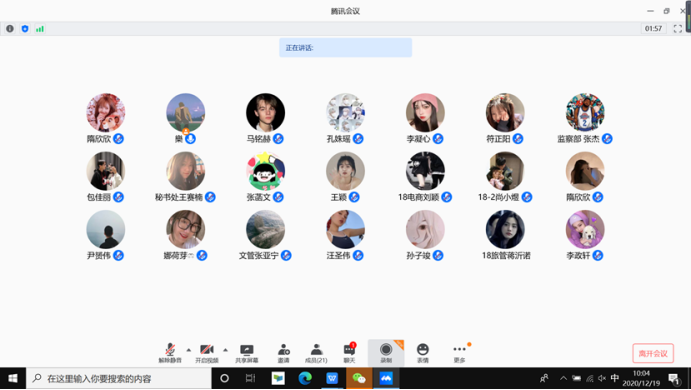Image resolution: width=691 pixels, height=390 pixels.
Task: Select 18旅管蒋沂诺's avatar
Action: (505, 230)
